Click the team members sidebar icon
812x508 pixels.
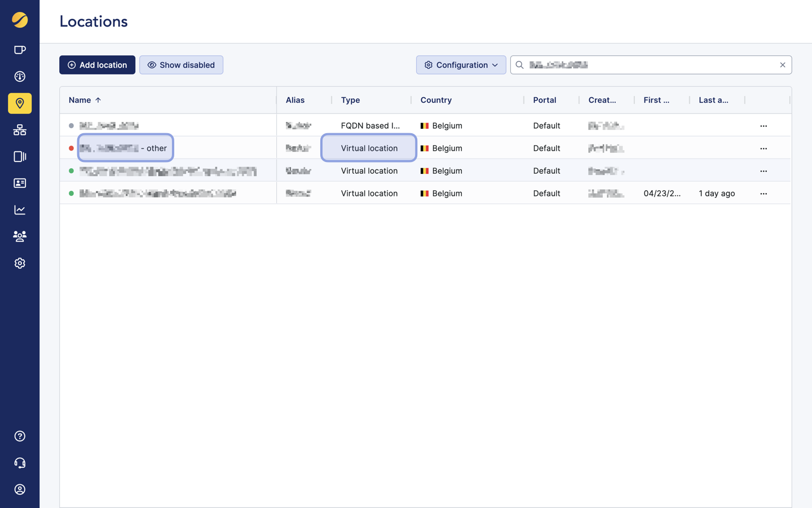tap(20, 236)
